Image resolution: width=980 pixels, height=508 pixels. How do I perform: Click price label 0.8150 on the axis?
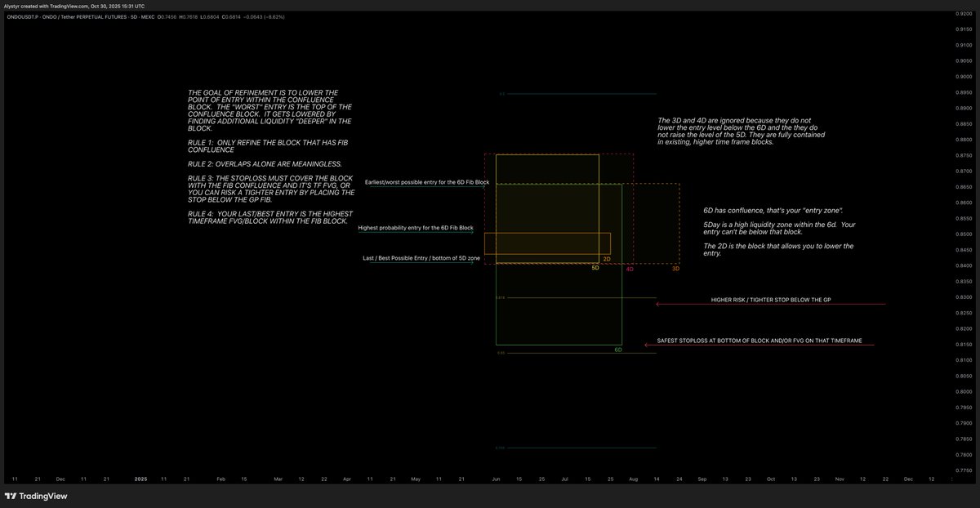(x=963, y=345)
